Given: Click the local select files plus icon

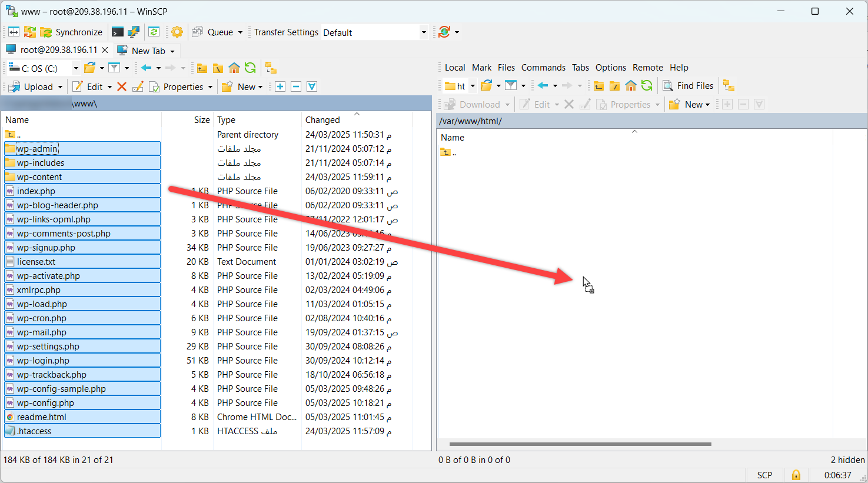Looking at the screenshot, I should pyautogui.click(x=280, y=86).
